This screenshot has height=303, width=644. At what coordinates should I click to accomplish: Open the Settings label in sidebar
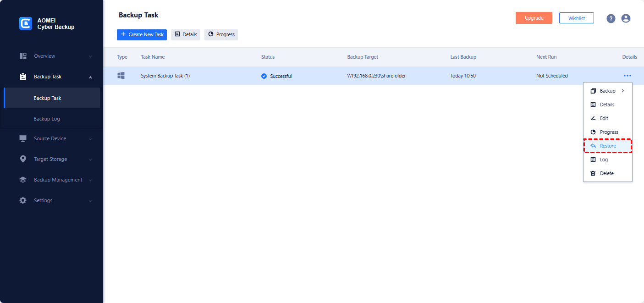43,200
